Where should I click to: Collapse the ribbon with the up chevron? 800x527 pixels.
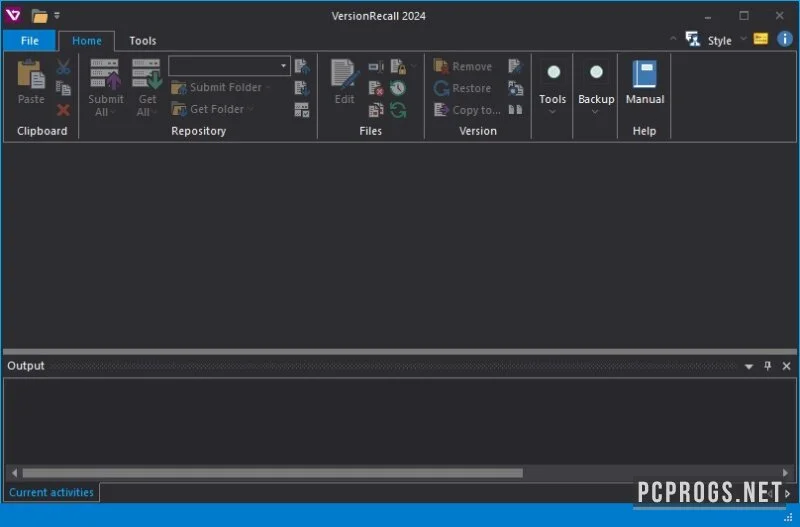(673, 38)
